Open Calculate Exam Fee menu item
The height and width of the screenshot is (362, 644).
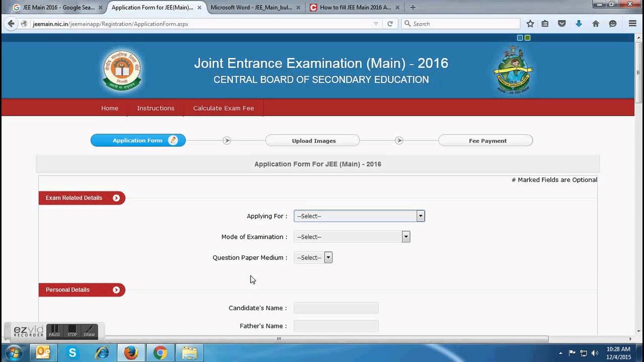pyautogui.click(x=223, y=108)
